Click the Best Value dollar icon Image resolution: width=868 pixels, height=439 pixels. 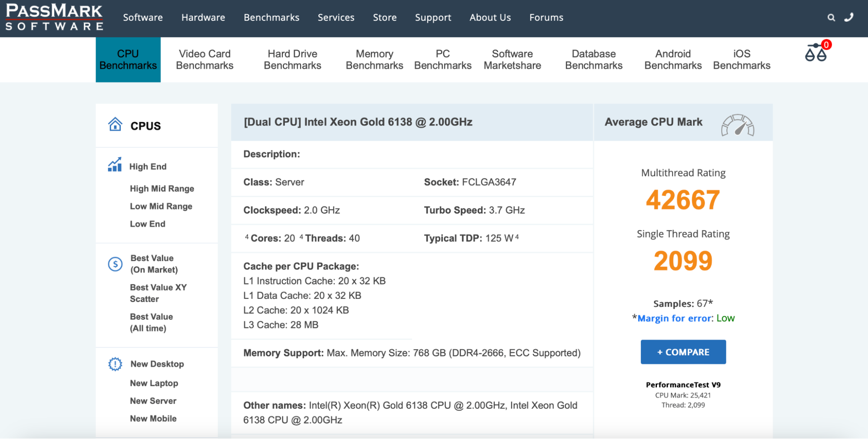pyautogui.click(x=115, y=264)
